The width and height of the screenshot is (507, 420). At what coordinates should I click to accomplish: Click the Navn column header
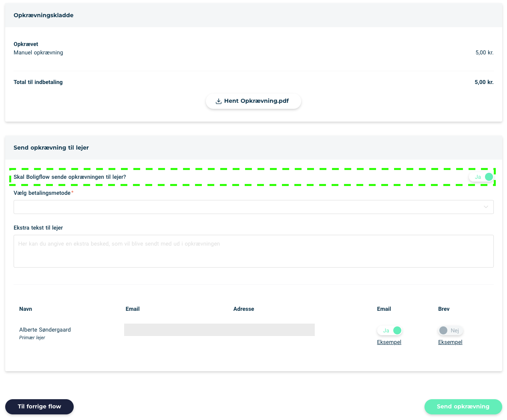coord(26,309)
